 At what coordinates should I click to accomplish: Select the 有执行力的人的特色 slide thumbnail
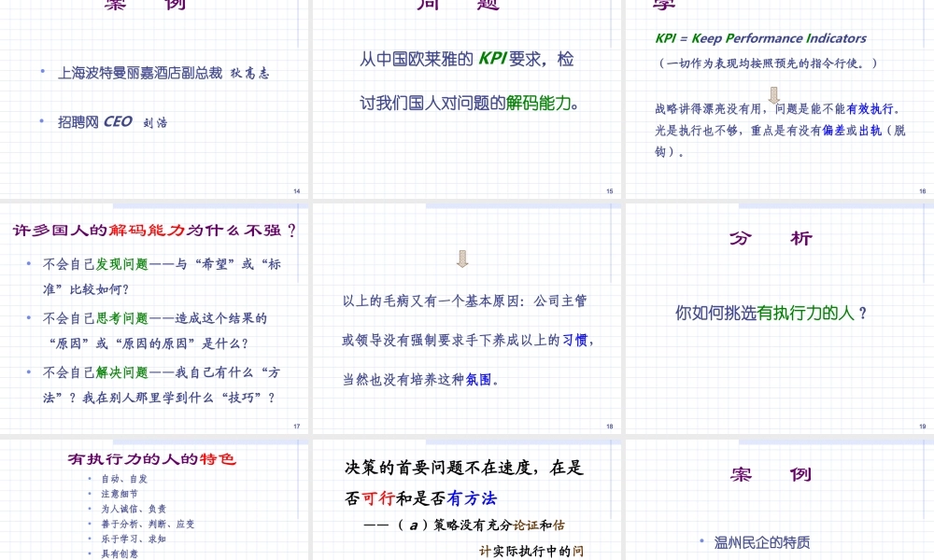click(x=154, y=499)
